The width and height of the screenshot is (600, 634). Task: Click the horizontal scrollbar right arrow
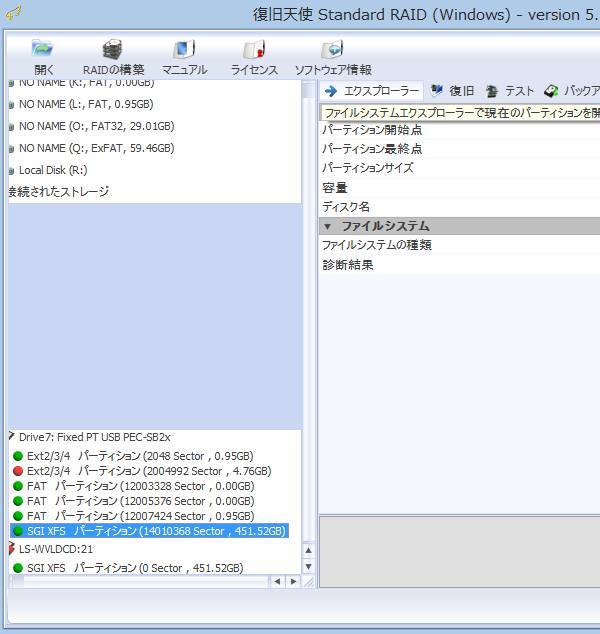pos(292,581)
